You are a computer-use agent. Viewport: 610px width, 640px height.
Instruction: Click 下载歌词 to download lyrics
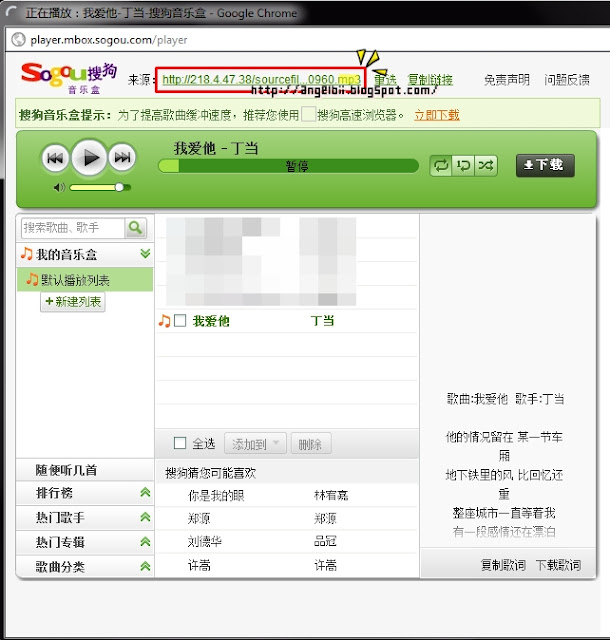(558, 565)
